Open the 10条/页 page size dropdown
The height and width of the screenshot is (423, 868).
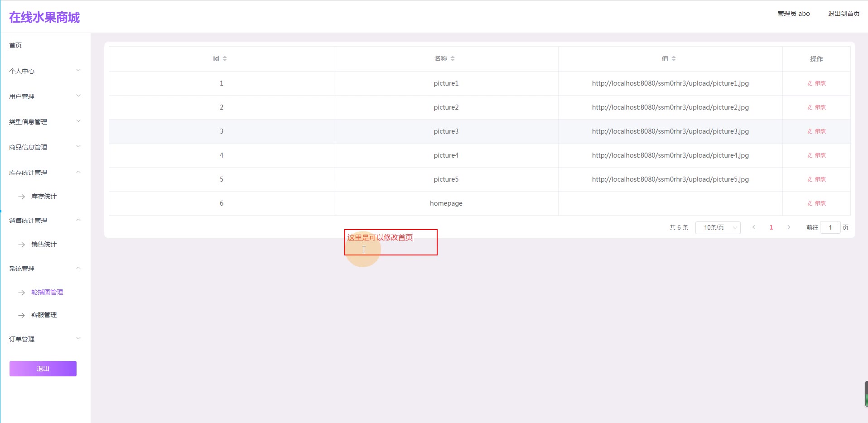[x=718, y=227]
